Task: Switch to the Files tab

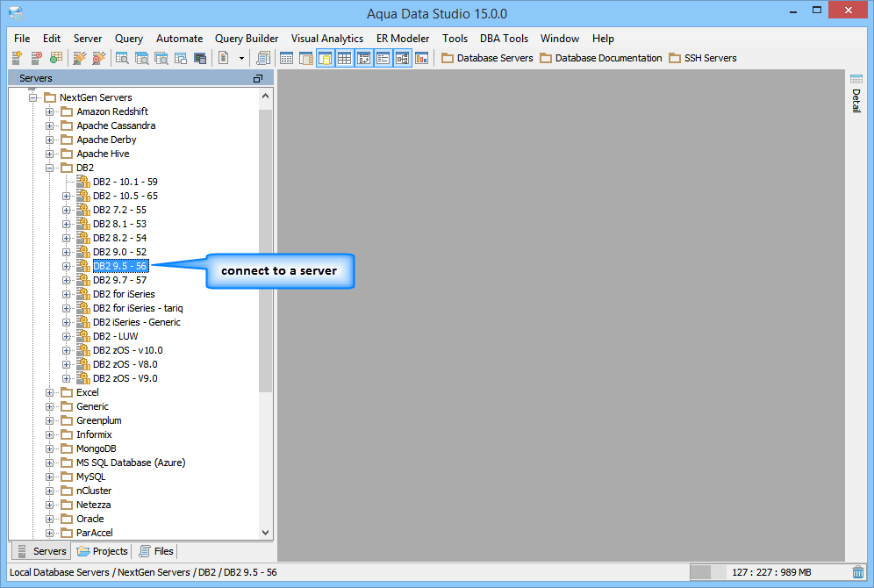Action: click(x=156, y=551)
